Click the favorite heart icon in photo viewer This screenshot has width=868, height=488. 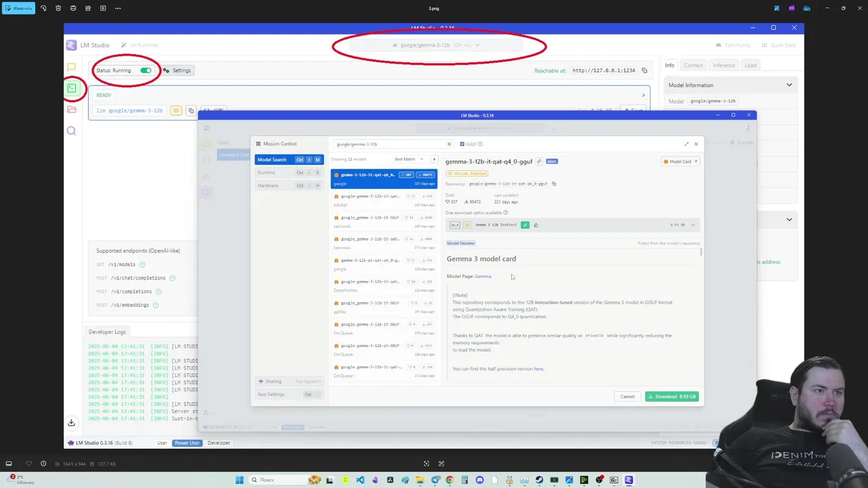[x=28, y=464]
